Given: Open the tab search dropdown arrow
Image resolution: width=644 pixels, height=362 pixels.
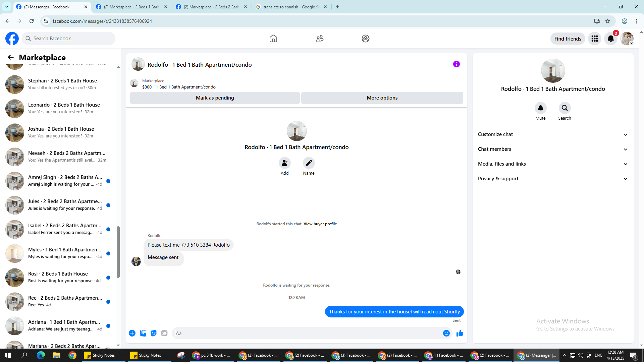Looking at the screenshot, I should (7, 7).
